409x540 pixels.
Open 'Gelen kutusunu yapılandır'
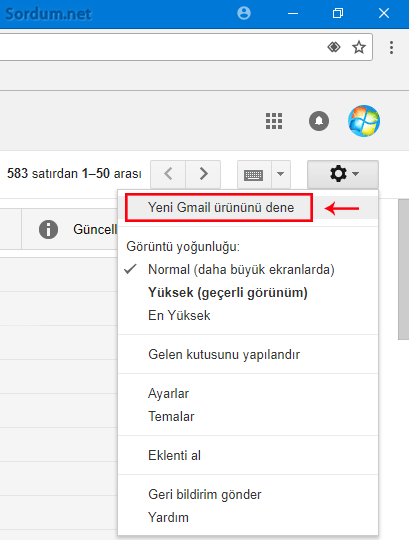click(248, 354)
